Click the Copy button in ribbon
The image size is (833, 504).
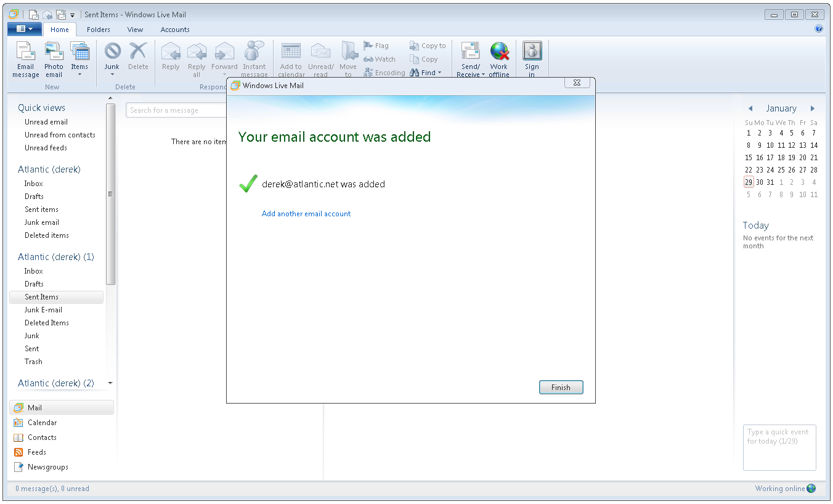[424, 59]
